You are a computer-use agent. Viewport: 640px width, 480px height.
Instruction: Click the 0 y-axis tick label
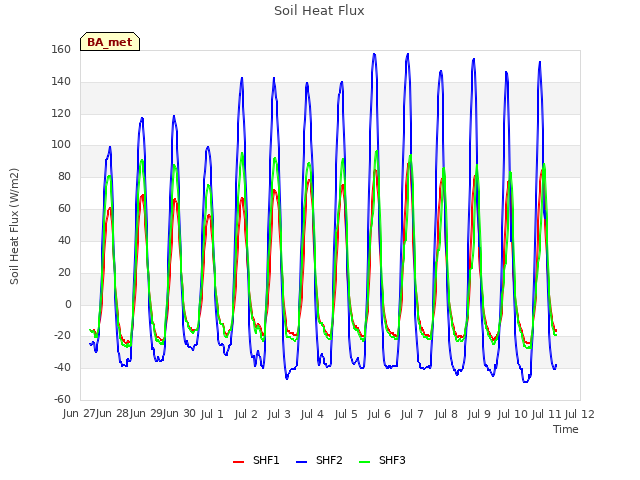(68, 304)
